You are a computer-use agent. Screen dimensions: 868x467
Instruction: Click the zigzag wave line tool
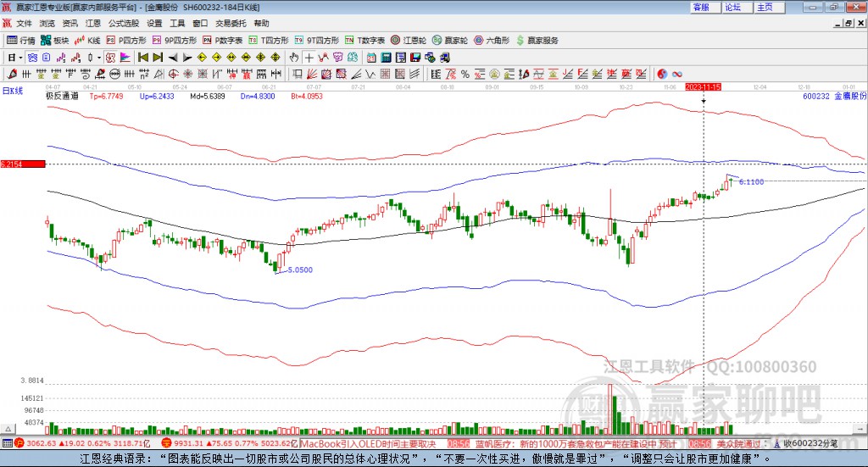point(371,74)
